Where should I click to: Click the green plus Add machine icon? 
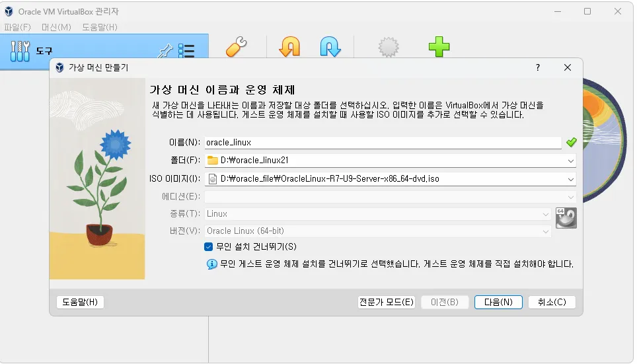(439, 47)
